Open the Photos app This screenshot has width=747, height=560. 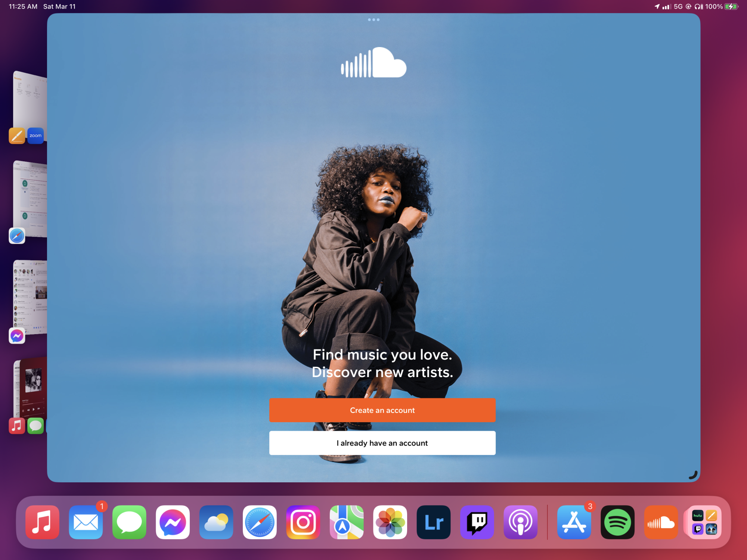[x=390, y=522]
